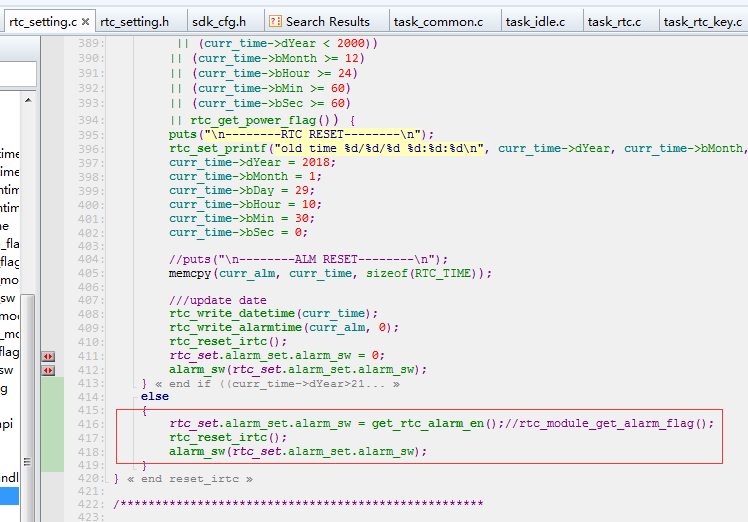Switch to task_rtc.c tab
748x522 pixels.
click(614, 21)
